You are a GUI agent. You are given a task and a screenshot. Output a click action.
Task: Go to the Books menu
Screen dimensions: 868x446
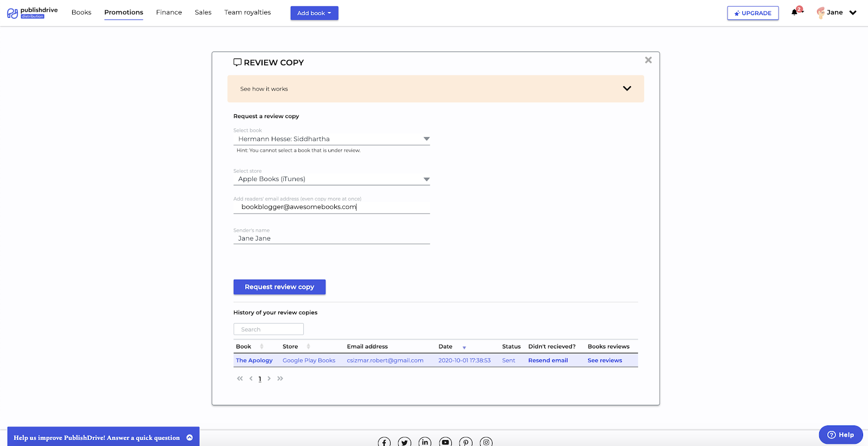81,12
